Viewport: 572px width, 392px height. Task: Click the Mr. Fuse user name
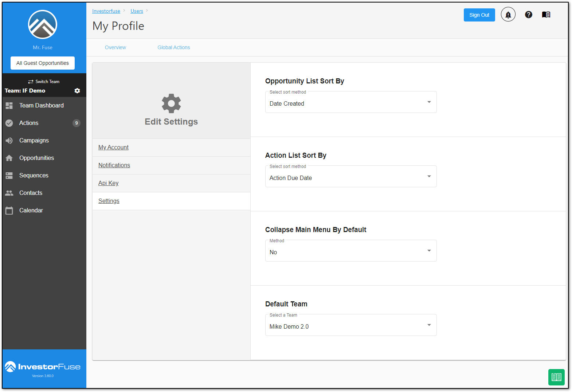click(43, 47)
